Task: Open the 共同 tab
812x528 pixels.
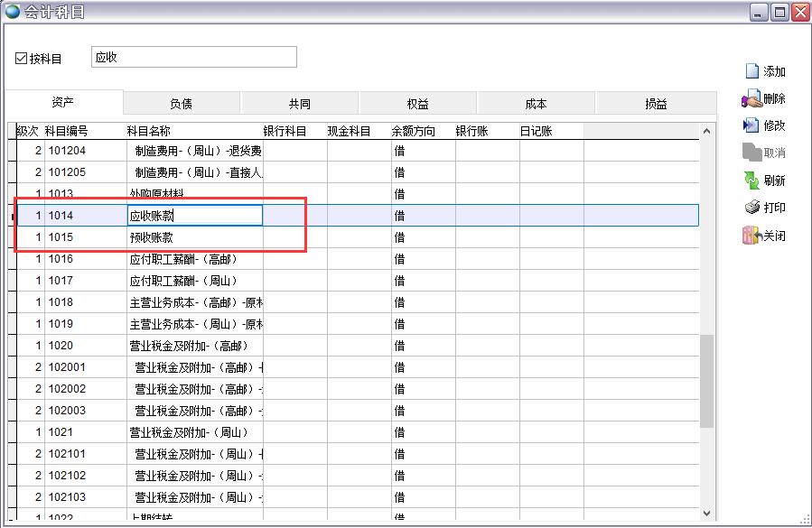Action: click(x=300, y=104)
